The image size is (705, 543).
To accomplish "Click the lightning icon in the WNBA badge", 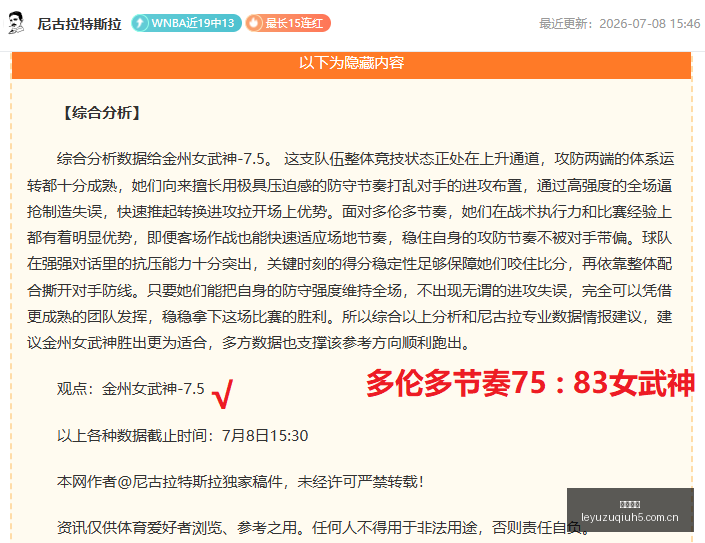I will pos(140,23).
